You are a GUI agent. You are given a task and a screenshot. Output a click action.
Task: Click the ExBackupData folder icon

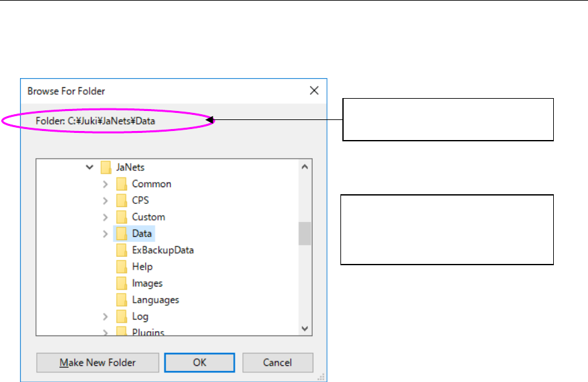tap(122, 250)
